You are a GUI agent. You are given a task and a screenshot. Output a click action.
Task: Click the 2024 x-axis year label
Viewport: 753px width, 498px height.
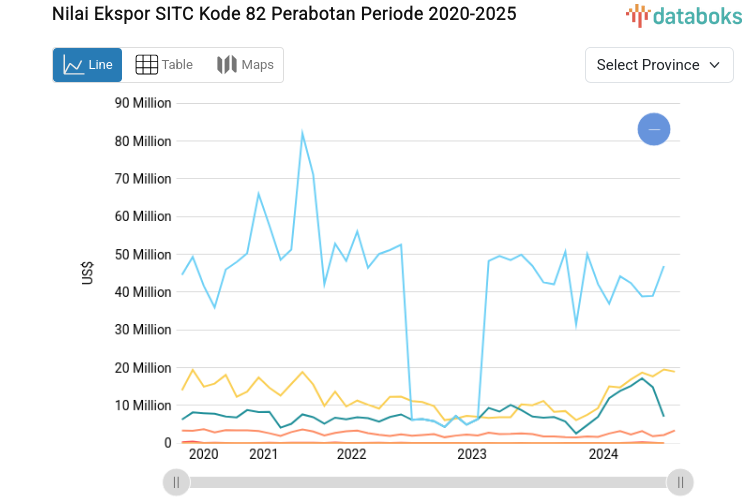pos(603,454)
